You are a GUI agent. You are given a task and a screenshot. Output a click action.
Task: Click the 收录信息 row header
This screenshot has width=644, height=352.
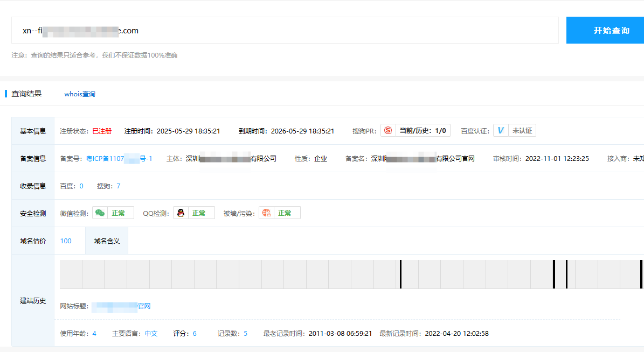tap(33, 186)
